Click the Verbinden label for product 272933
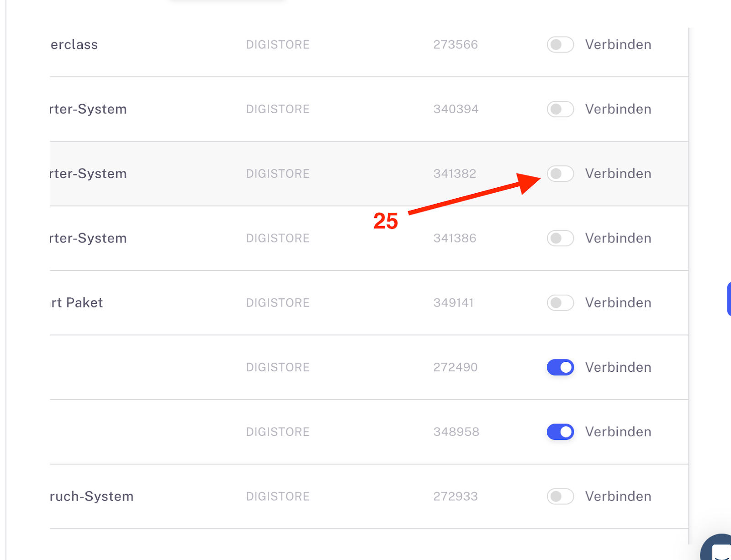 click(x=618, y=496)
